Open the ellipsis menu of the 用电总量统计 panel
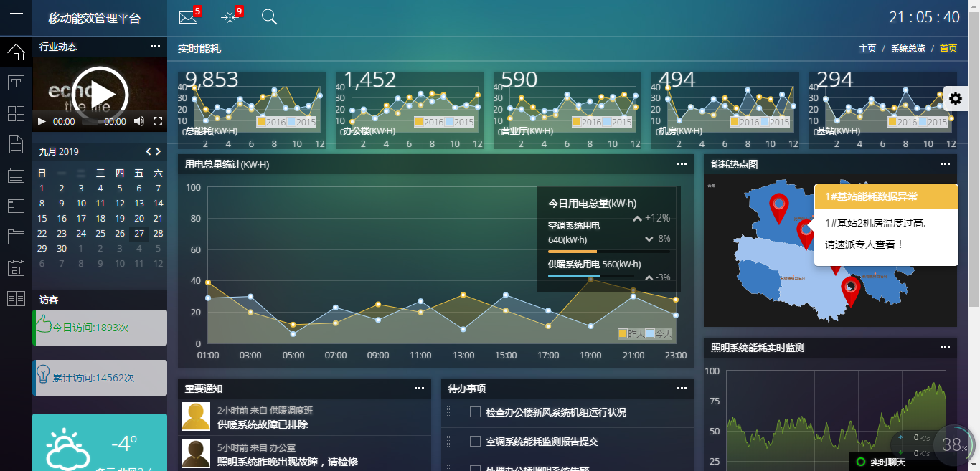 [x=682, y=164]
